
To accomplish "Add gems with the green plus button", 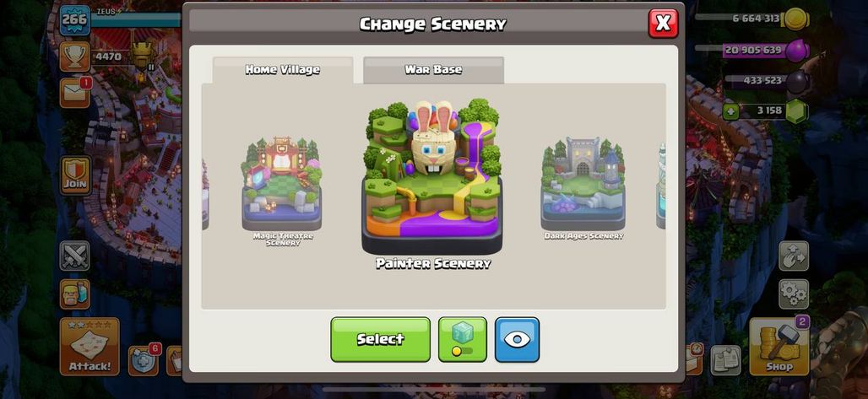I will 730,111.
